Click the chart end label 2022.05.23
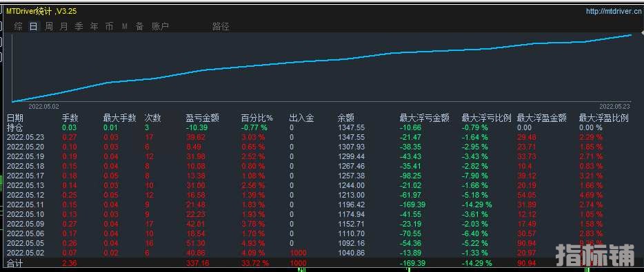Image resolution: width=644 pixels, height=272 pixels. tap(614, 106)
